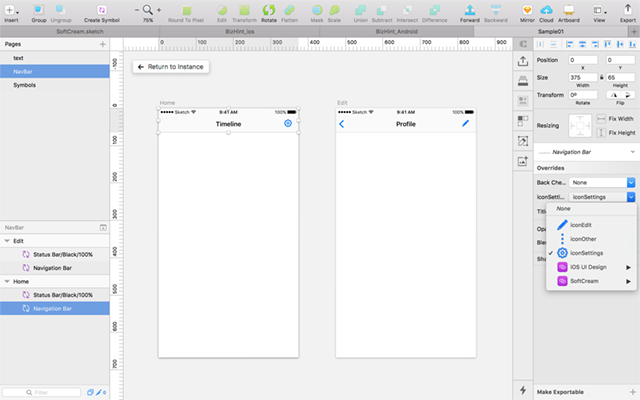Open the Back Chevron override dropdown

pos(631,182)
